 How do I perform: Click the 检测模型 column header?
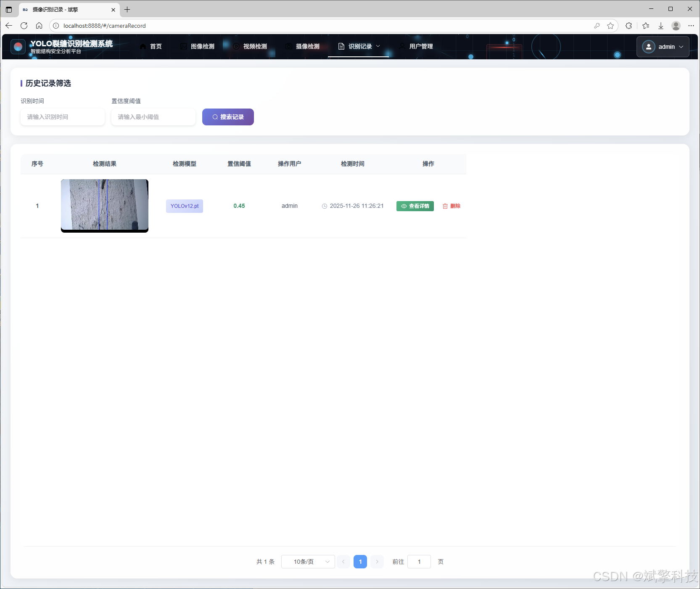click(185, 164)
